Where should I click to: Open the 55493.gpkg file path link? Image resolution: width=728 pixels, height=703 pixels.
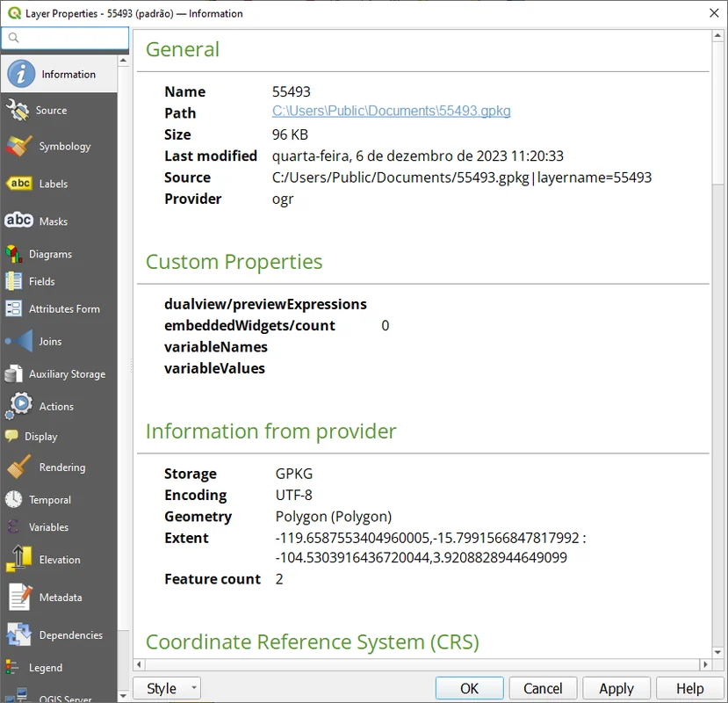(x=391, y=112)
